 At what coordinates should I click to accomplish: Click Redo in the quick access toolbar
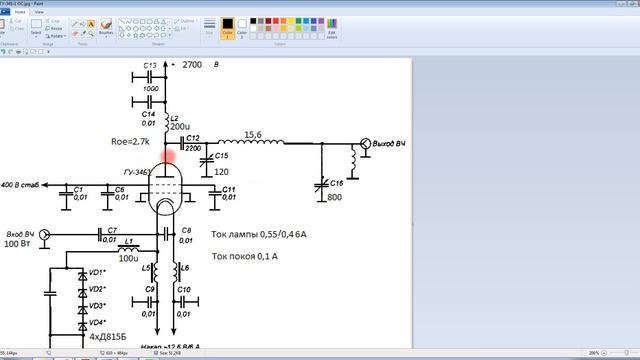pos(10,51)
